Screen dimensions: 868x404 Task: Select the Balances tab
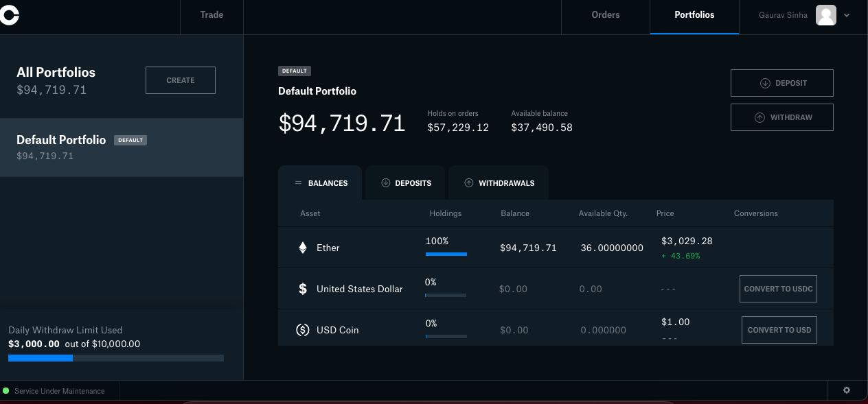[x=320, y=182]
